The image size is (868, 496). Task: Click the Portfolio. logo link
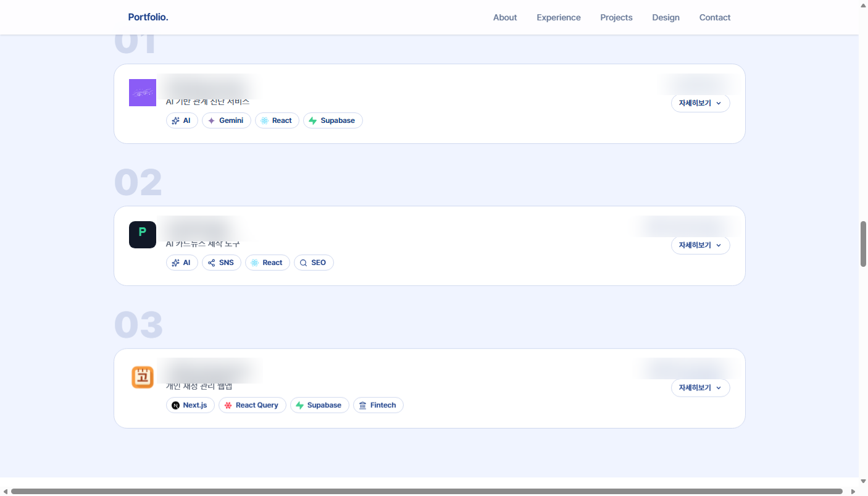point(148,17)
